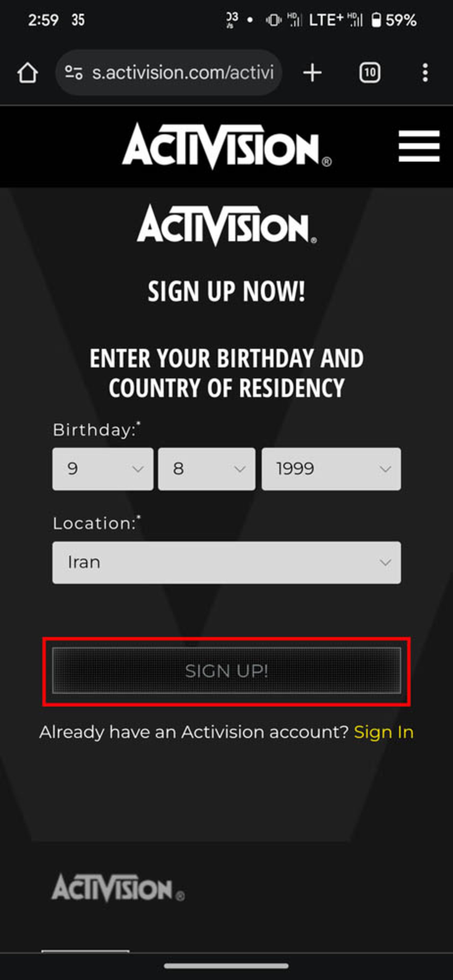Open the birthday day dropdown showing 8
This screenshot has height=980, width=453.
(x=207, y=469)
